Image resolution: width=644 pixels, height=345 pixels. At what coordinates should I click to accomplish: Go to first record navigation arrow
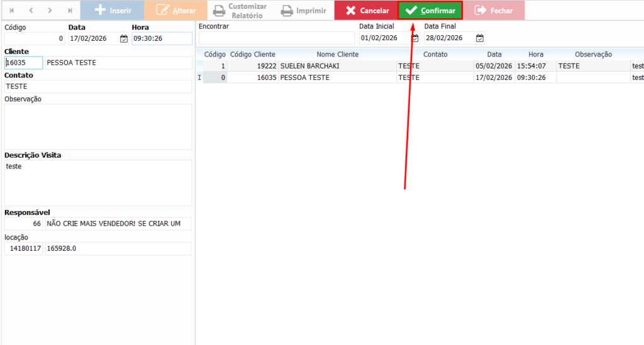pos(11,11)
